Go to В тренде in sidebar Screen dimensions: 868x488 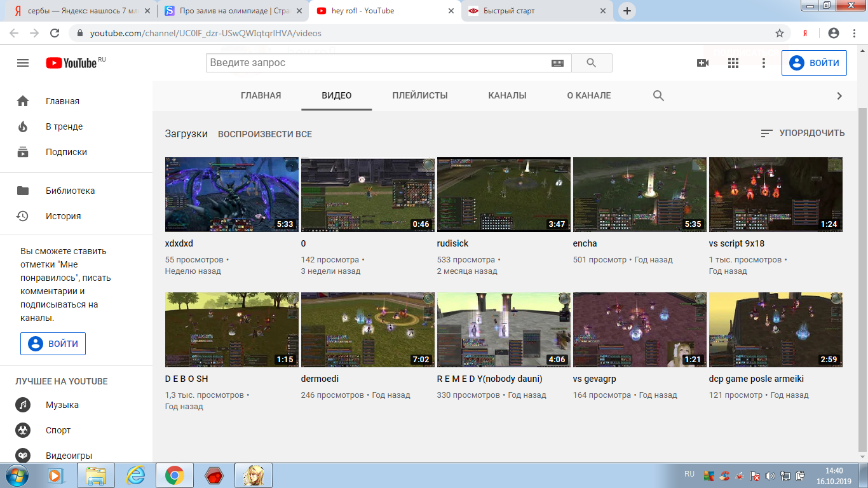[64, 126]
